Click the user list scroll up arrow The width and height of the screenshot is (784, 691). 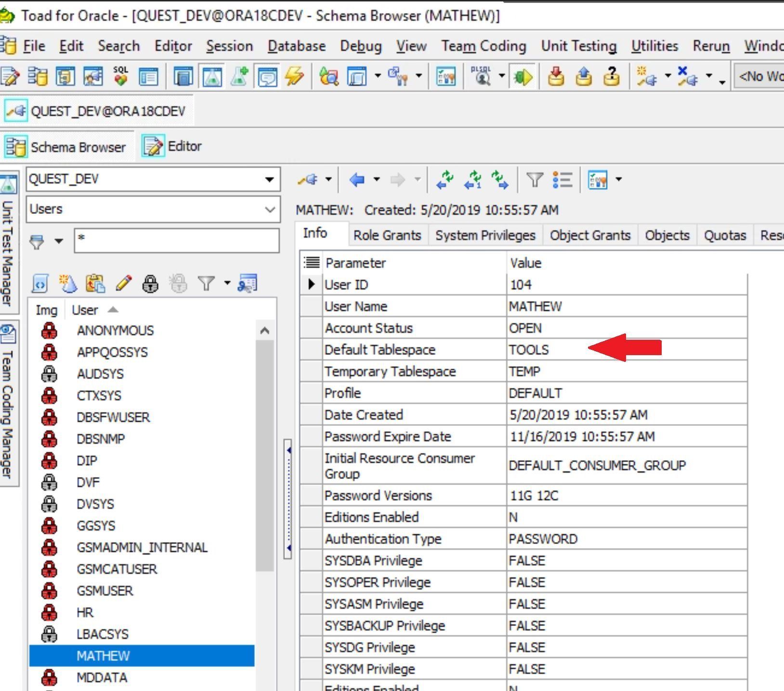pos(264,331)
